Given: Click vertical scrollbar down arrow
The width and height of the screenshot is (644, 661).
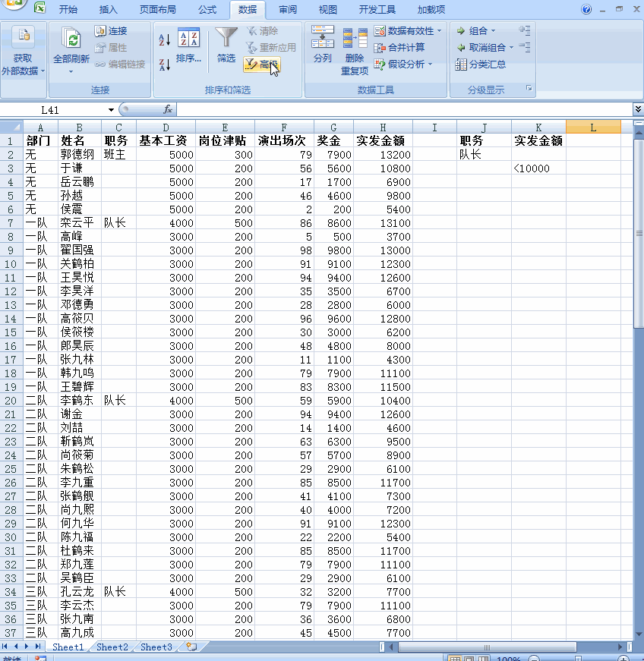Looking at the screenshot, I should tap(639, 634).
